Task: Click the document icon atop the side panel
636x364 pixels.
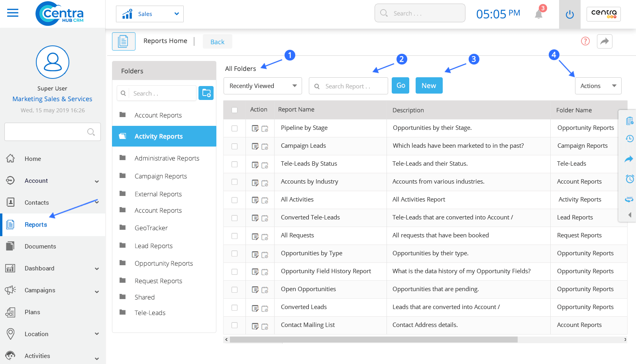Action: pos(630,121)
